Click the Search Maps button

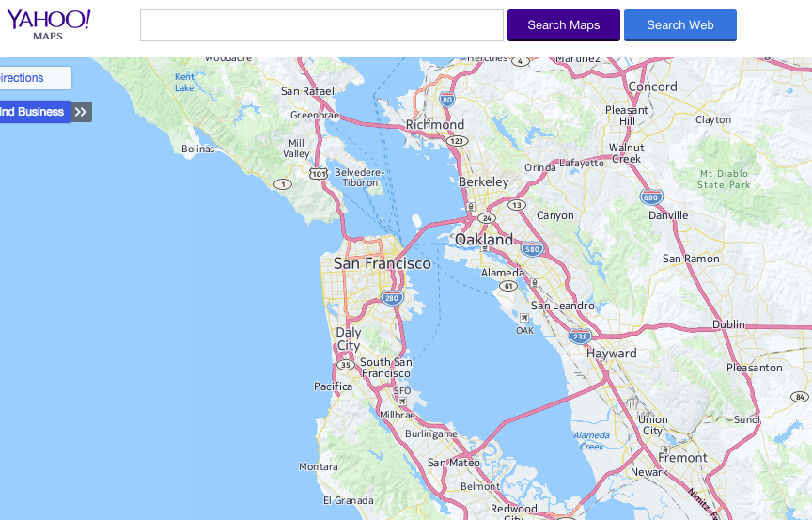click(x=564, y=24)
